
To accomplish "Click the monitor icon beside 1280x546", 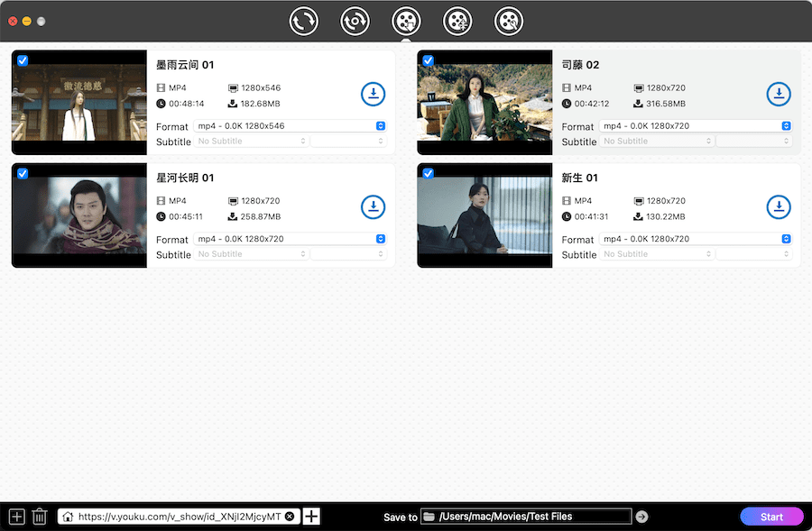I will [233, 88].
